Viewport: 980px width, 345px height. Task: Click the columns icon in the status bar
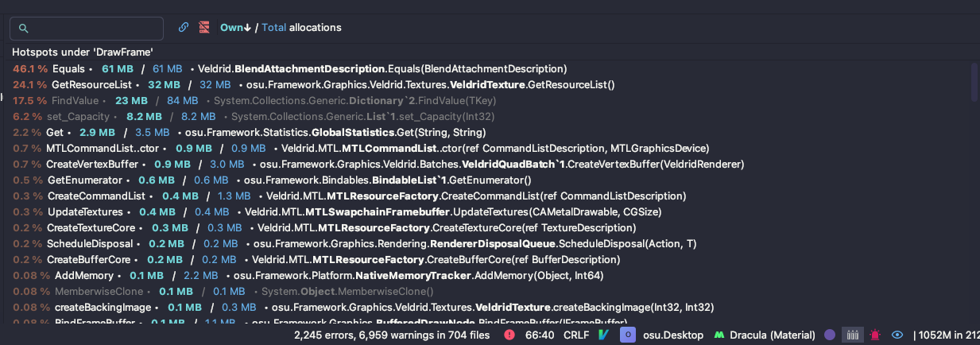pos(853,335)
